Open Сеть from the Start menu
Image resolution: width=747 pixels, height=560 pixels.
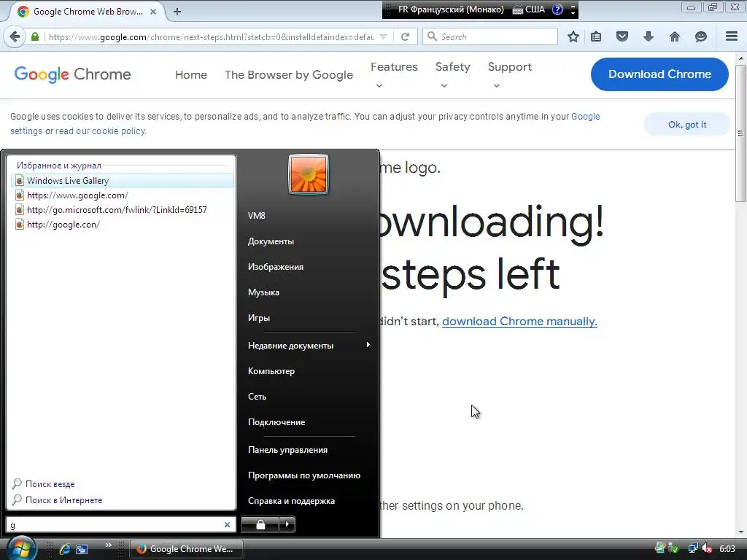pos(257,397)
